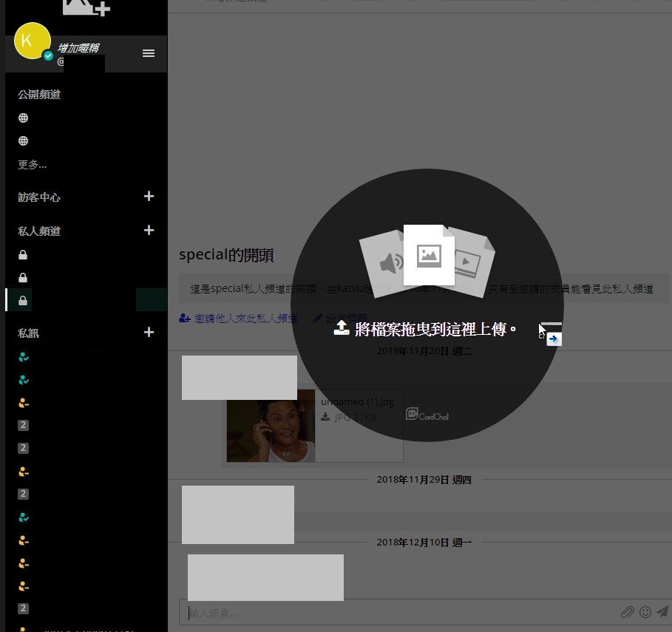
Task: Click the image file icon in upload overlay
Action: [429, 255]
